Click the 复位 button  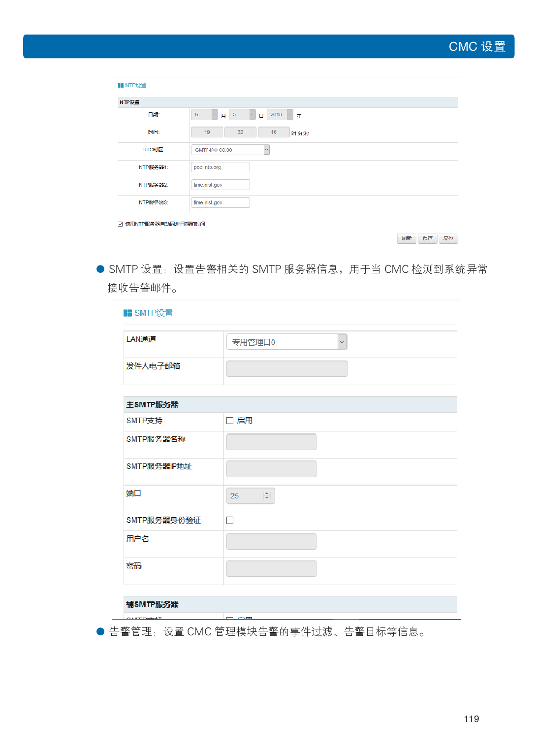pyautogui.click(x=448, y=238)
